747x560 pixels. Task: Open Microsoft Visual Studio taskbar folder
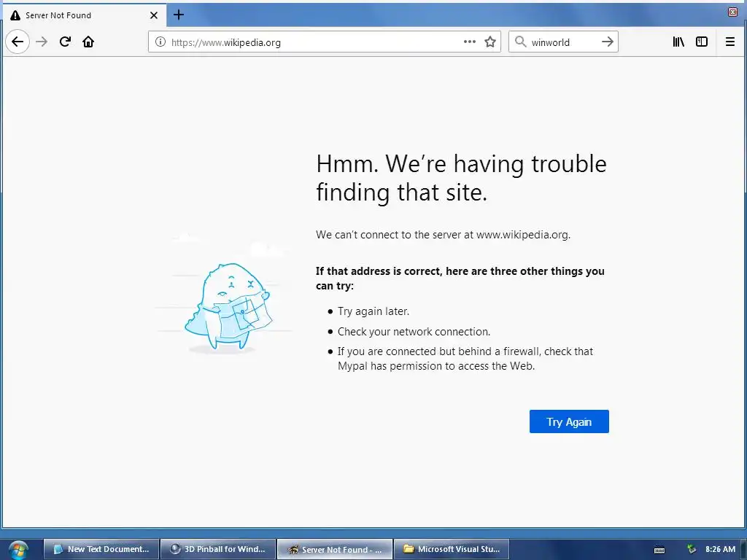pos(452,549)
